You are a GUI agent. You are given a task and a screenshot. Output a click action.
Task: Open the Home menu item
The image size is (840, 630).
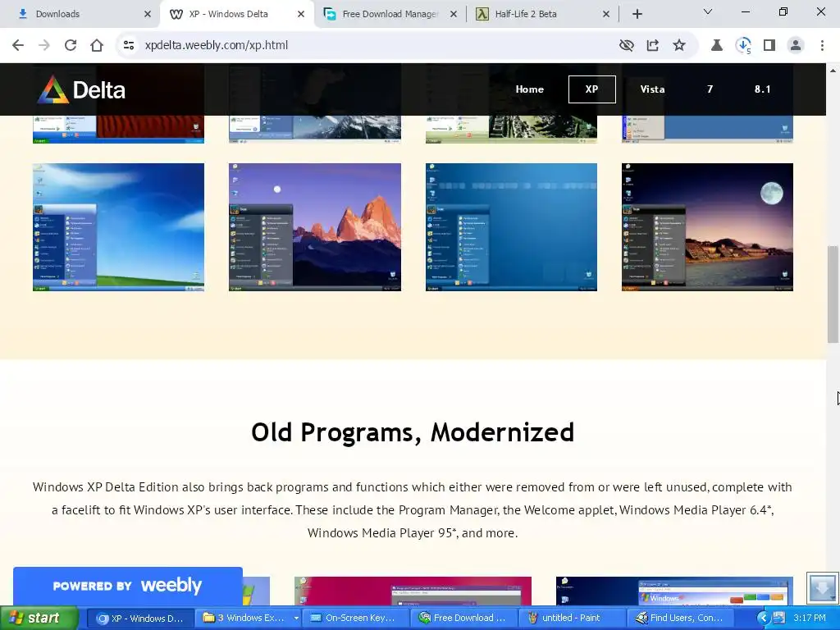[529, 89]
